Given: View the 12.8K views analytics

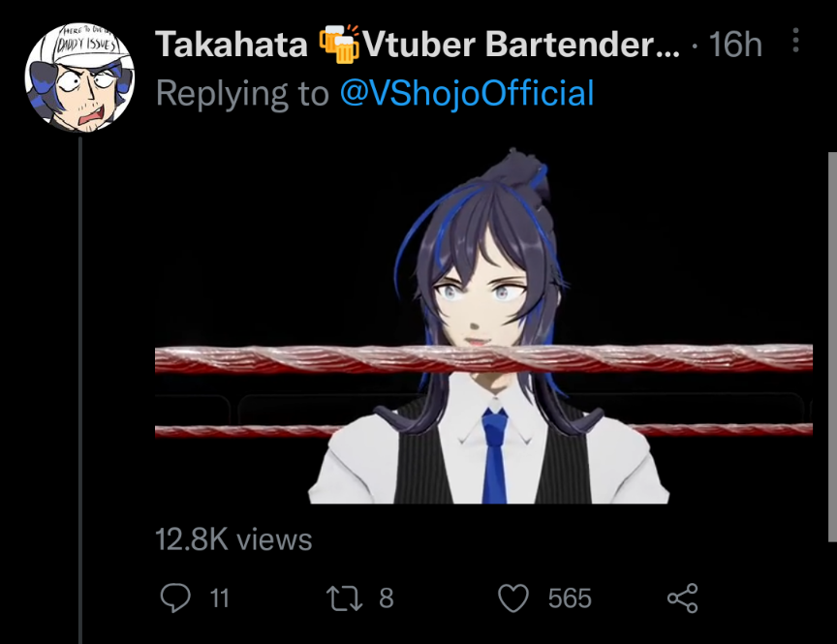Looking at the screenshot, I should [233, 538].
